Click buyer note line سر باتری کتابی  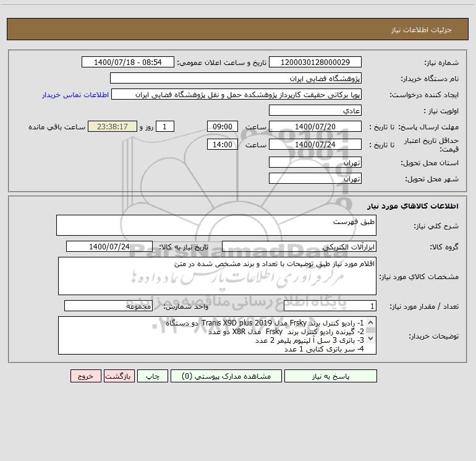coord(324,349)
